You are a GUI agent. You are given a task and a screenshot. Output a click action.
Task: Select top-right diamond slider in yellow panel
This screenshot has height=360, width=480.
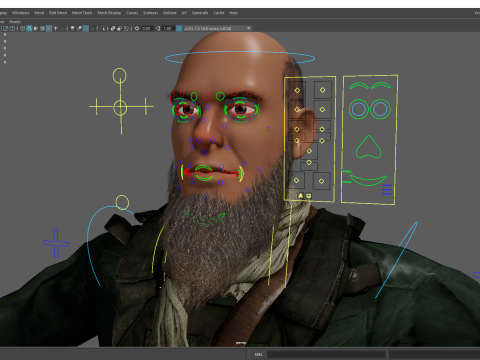point(322,90)
